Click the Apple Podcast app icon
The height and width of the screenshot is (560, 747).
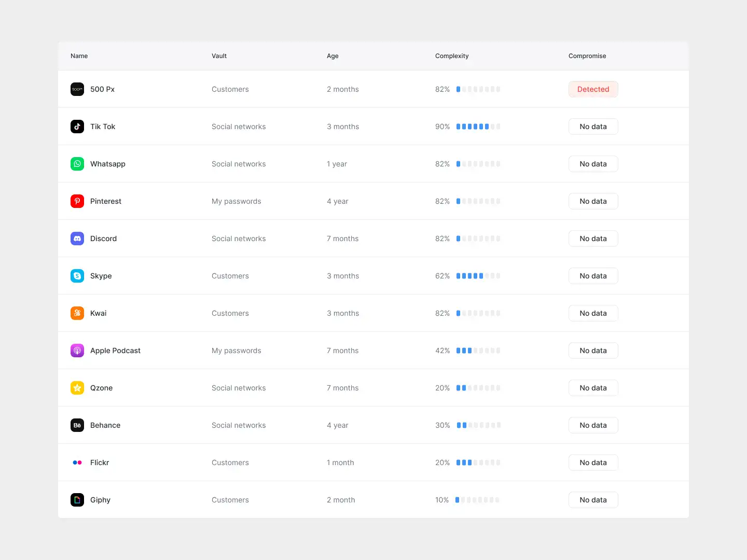[77, 351]
